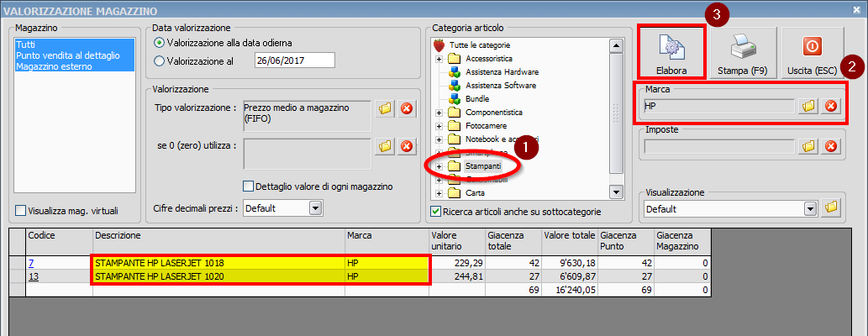Click the Descrizione column header
The image size is (868, 336).
pyautogui.click(x=218, y=241)
